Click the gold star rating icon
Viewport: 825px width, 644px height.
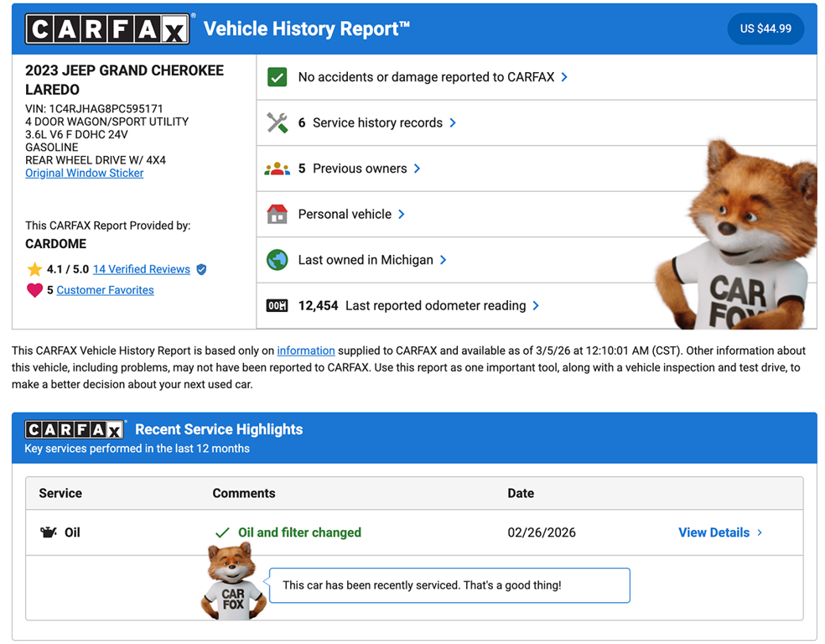coord(34,269)
